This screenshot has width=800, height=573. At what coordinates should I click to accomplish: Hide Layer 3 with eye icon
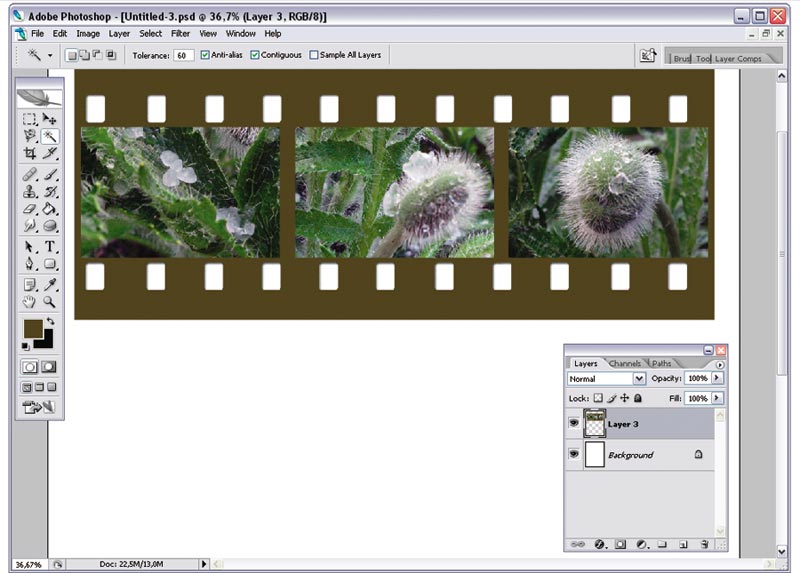pyautogui.click(x=574, y=423)
